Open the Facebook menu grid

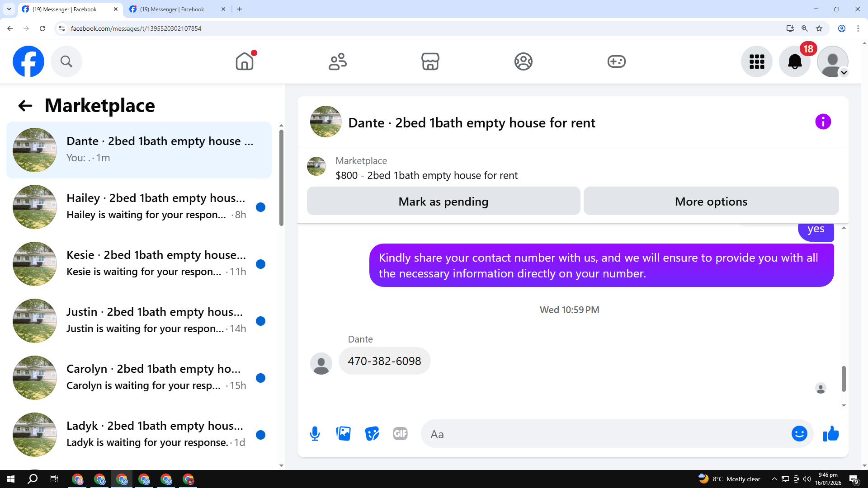click(x=756, y=61)
